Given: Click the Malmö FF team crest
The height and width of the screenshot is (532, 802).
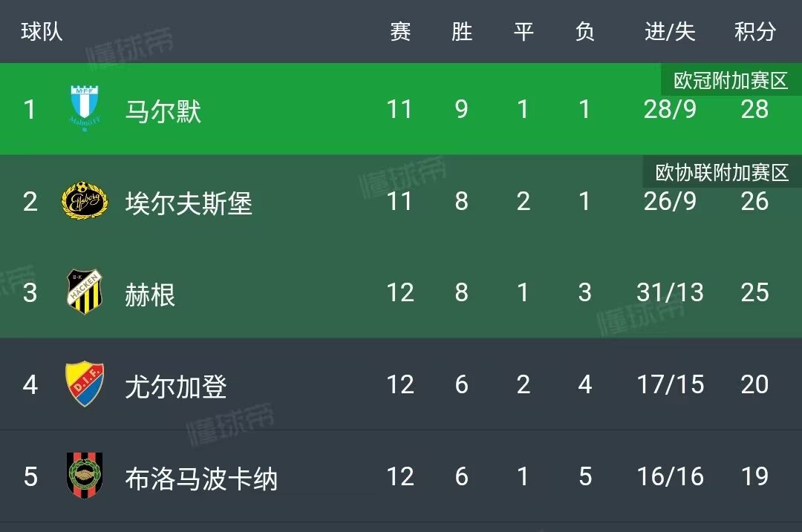Looking at the screenshot, I should coord(85,109).
